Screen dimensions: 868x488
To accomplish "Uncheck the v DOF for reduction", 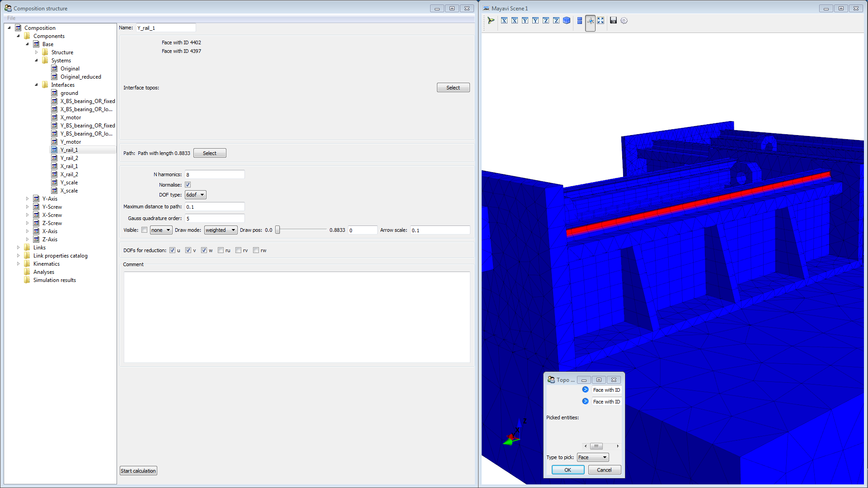I will [x=188, y=250].
